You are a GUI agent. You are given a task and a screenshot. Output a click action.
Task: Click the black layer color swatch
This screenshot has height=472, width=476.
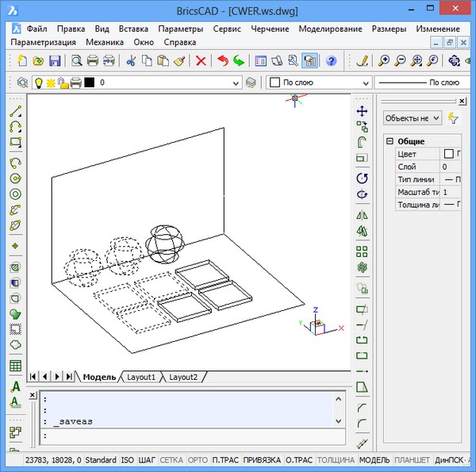pyautogui.click(x=90, y=83)
